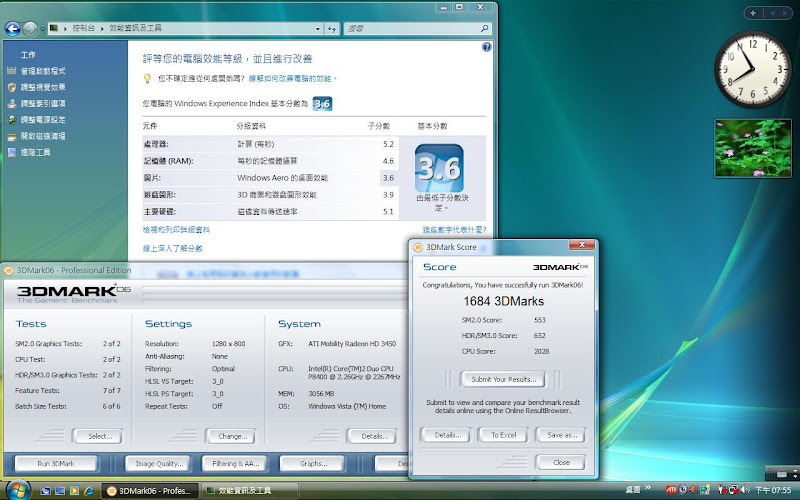The width and height of the screenshot is (800, 500).
Task: Click the shield icon next to 調整視覺效果
Action: 12,87
